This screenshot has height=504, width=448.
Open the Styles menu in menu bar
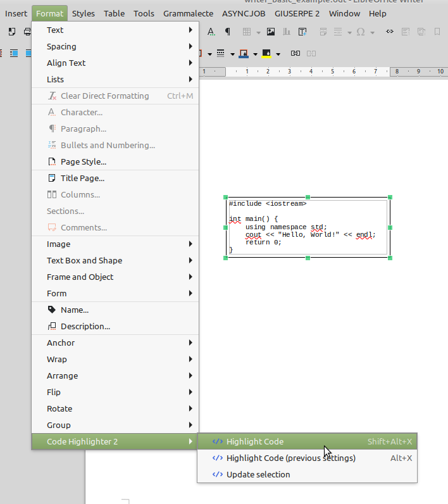click(x=83, y=13)
